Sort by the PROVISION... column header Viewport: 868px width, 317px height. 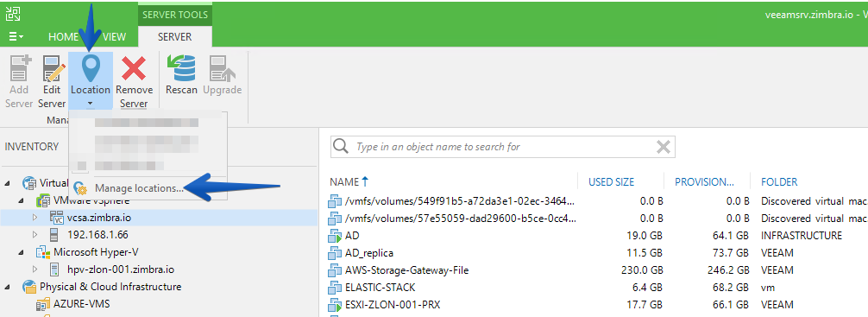(x=705, y=181)
